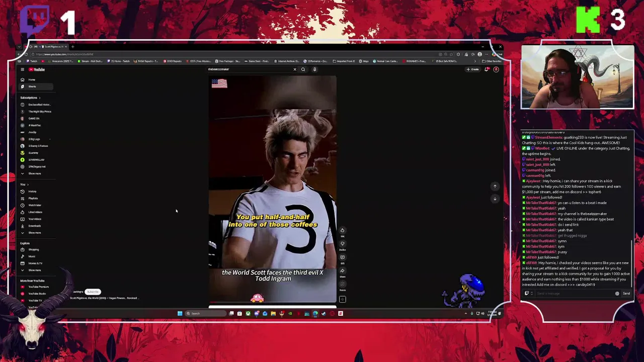Open emoji picker in stream chat box
This screenshot has width=644, height=362.
click(617, 294)
